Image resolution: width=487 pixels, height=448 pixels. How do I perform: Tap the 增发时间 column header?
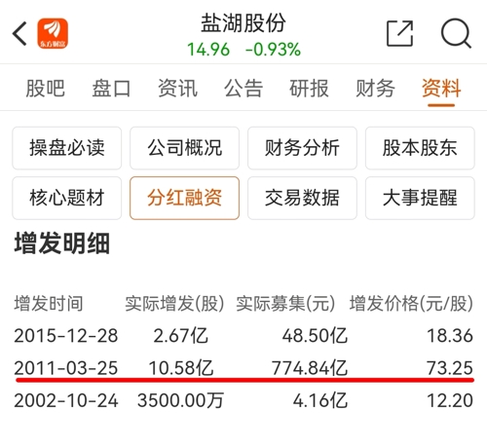pyautogui.click(x=49, y=304)
